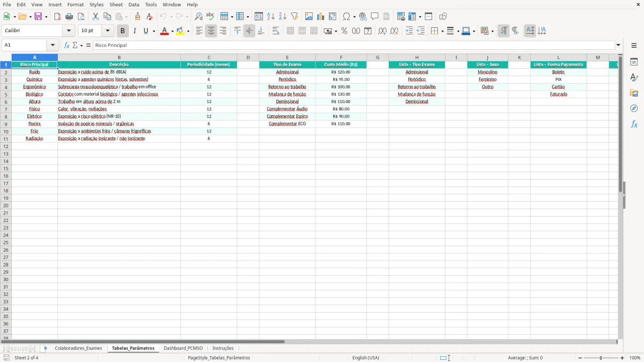644x362 pixels.
Task: Switch to Dashboard_PCMSO sheet tab
Action: [183, 348]
